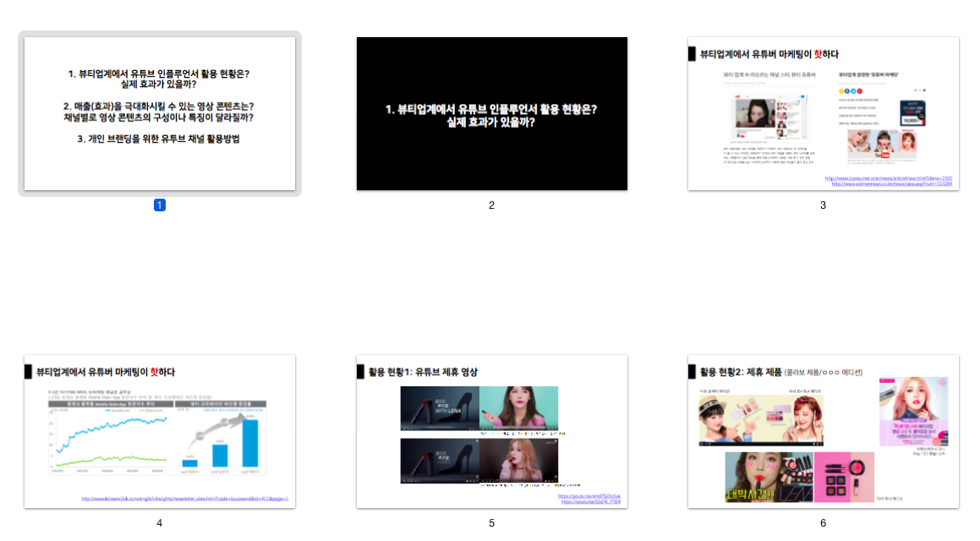Open the iconsumer article link on slide 3
The image size is (980, 541).
tap(890, 178)
